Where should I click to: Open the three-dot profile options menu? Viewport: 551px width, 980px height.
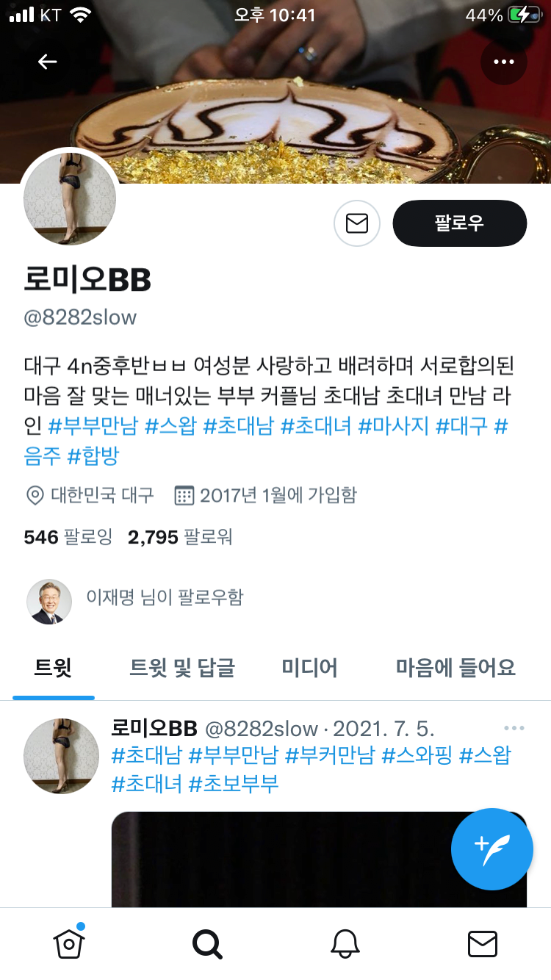tap(504, 62)
